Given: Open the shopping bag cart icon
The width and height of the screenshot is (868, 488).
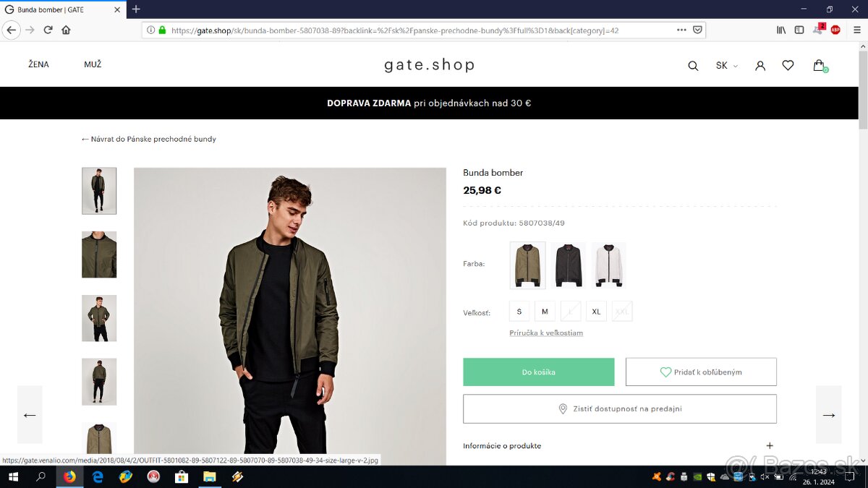Looking at the screenshot, I should point(819,66).
